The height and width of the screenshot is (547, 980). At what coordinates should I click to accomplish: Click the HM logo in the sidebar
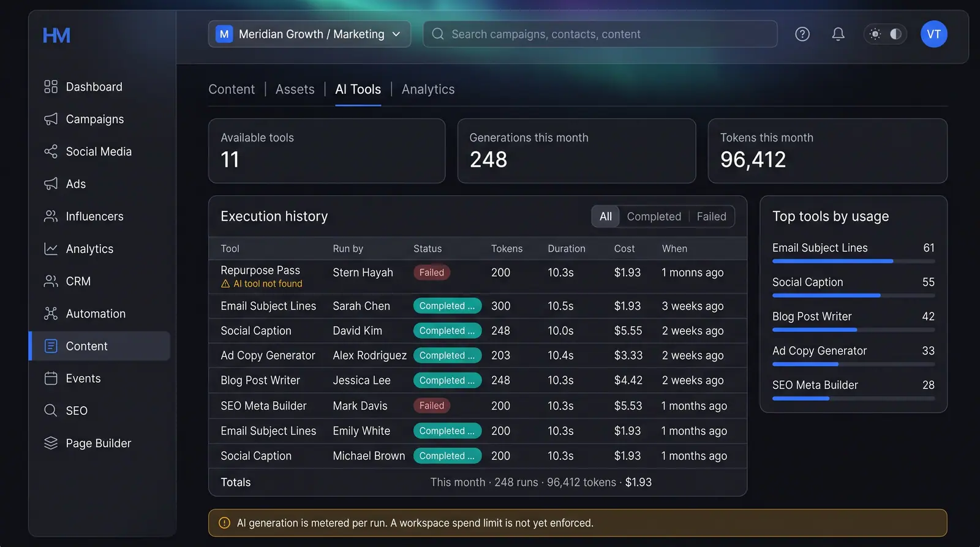[56, 36]
